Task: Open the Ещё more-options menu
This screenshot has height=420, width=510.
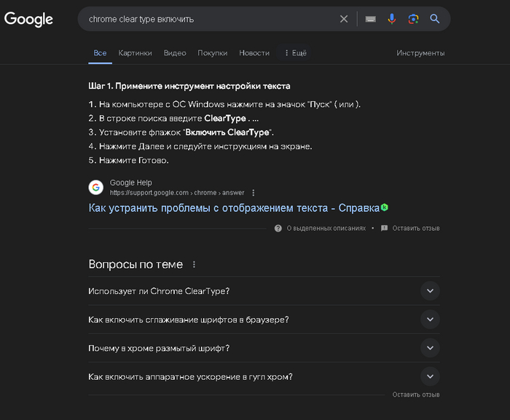Action: (295, 53)
